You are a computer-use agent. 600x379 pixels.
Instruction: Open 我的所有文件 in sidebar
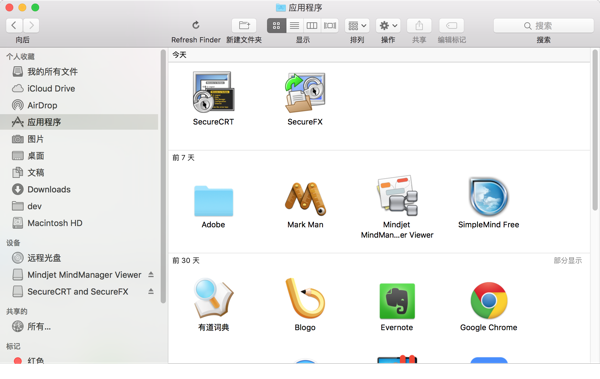tap(79, 72)
